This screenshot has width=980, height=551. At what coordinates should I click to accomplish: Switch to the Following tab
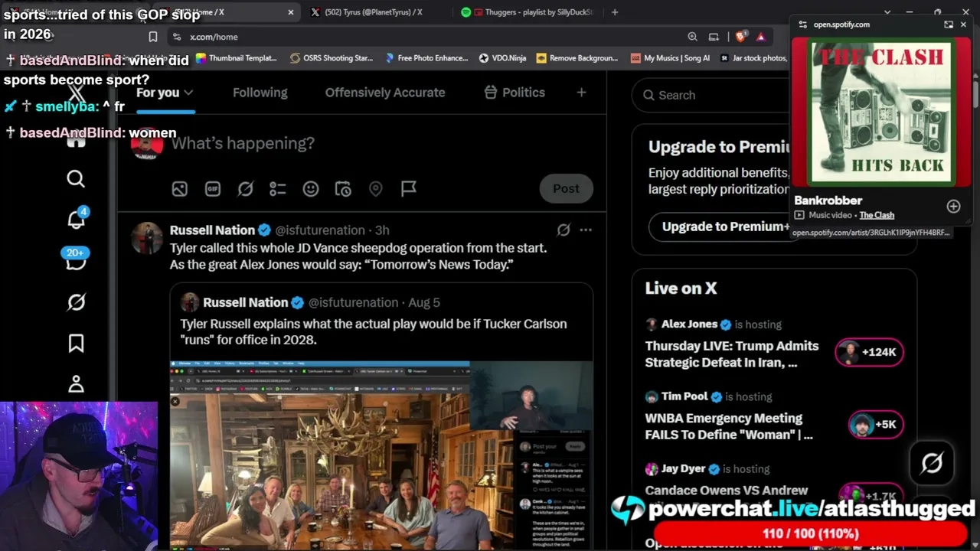click(260, 93)
